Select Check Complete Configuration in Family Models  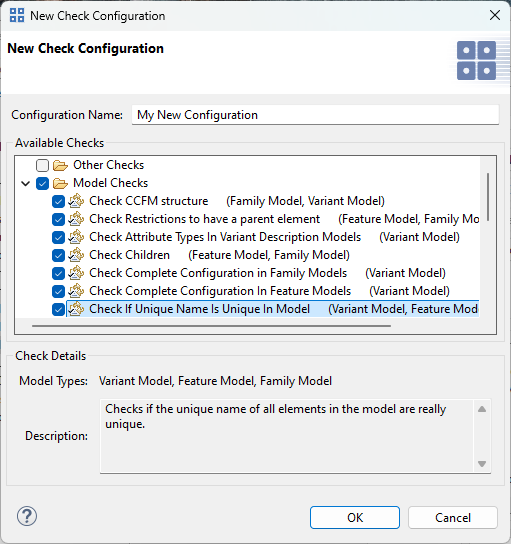coord(267,273)
